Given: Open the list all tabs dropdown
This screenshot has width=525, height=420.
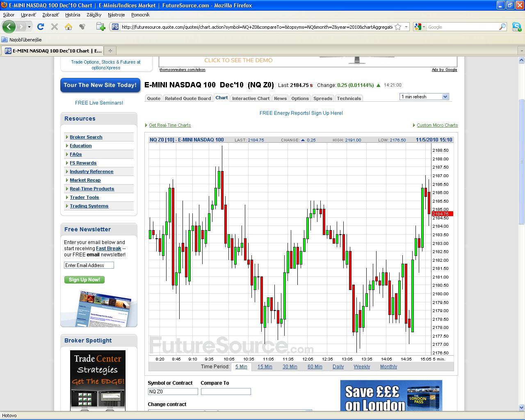Looking at the screenshot, I should point(521,51).
